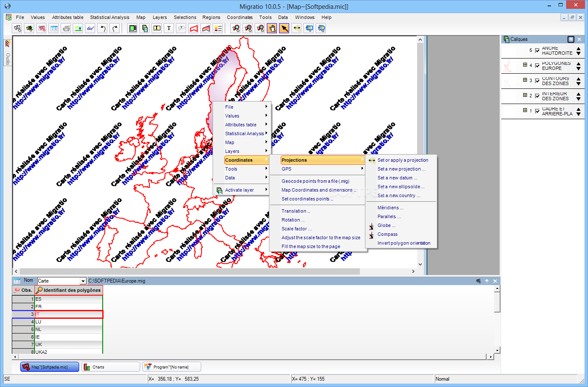The height and width of the screenshot is (387, 588).
Task: Expand grid icon of INTERIEUR DES ZONES layer
Action: pyautogui.click(x=525, y=95)
